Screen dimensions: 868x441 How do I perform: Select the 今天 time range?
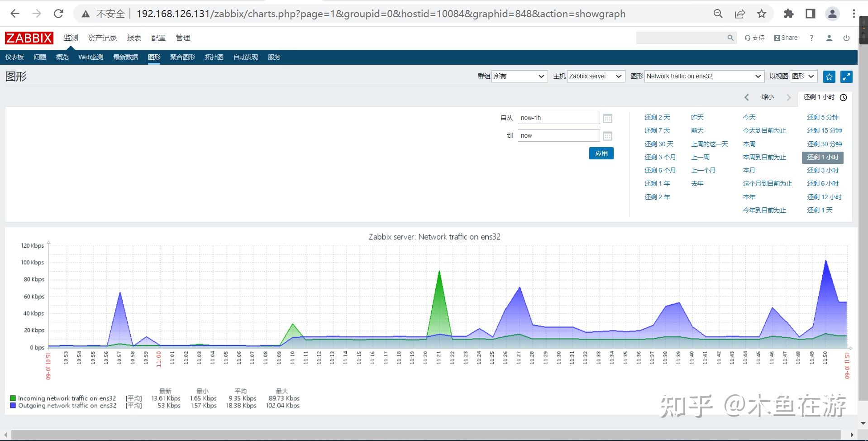(749, 117)
